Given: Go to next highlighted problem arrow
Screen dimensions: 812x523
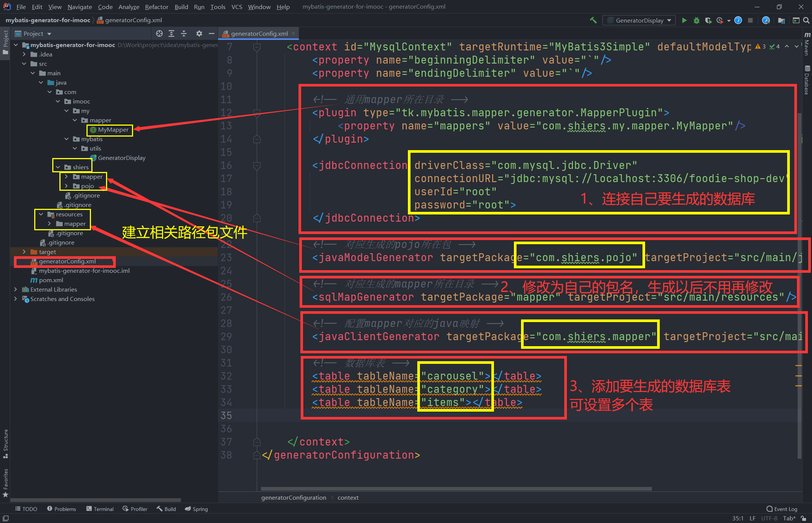Looking at the screenshot, I should click(797, 46).
